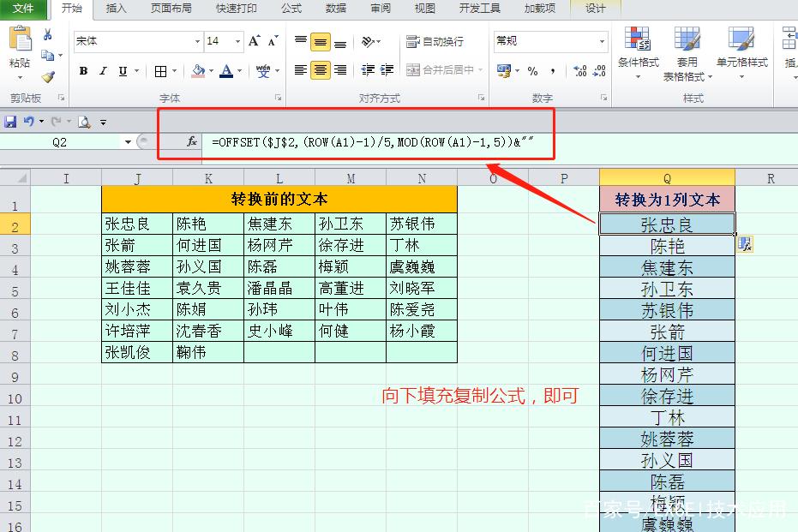
Task: Apply red font color A
Action: (x=226, y=71)
